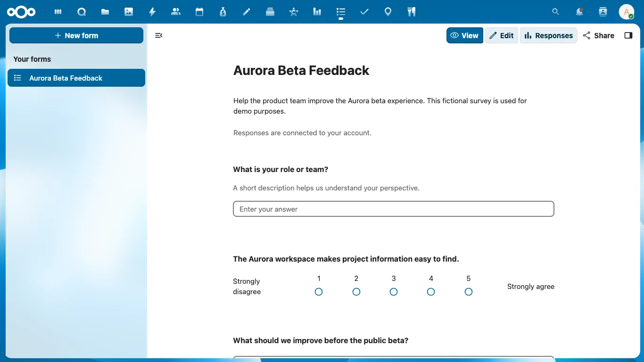Viewport: 644px width, 362px height.
Task: Open the Talk app
Action: pyautogui.click(x=82, y=12)
